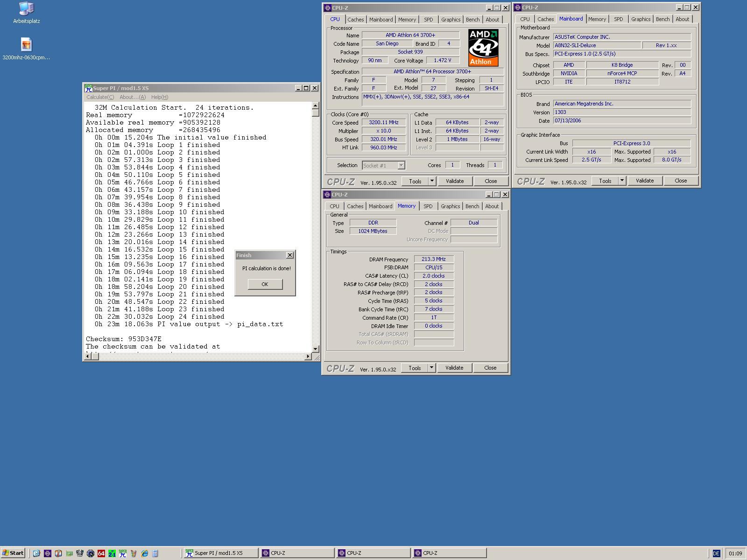The width and height of the screenshot is (747, 560).
Task: Click the DE language indicator in tray
Action: [x=716, y=553]
